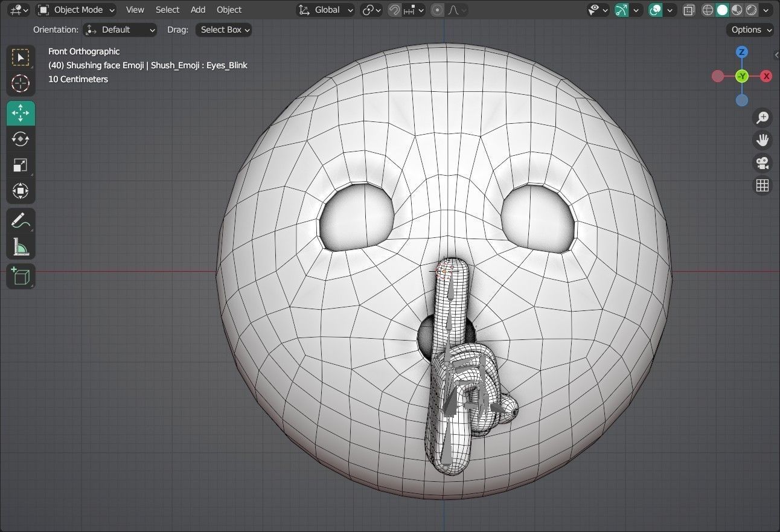
Task: Switch to material preview shading
Action: (x=737, y=10)
